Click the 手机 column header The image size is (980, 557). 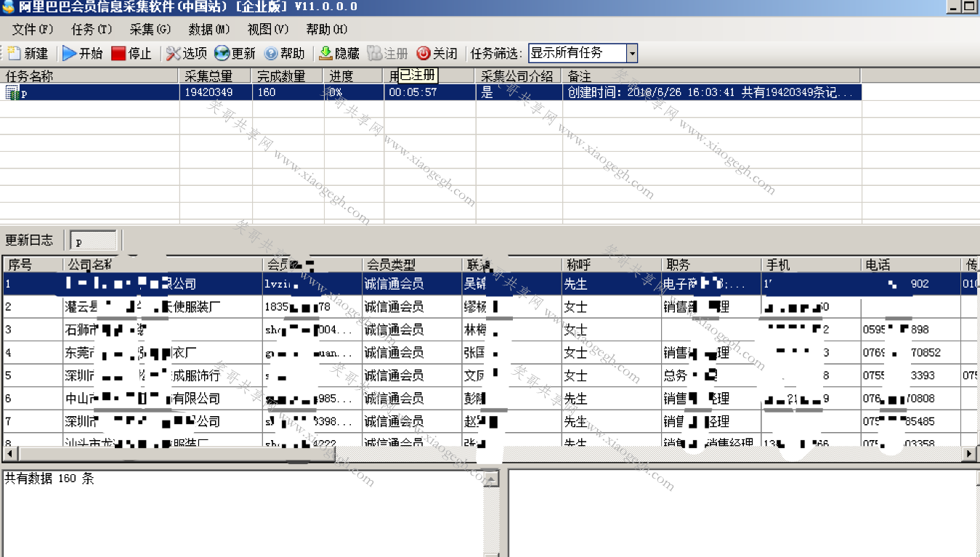[x=811, y=264]
